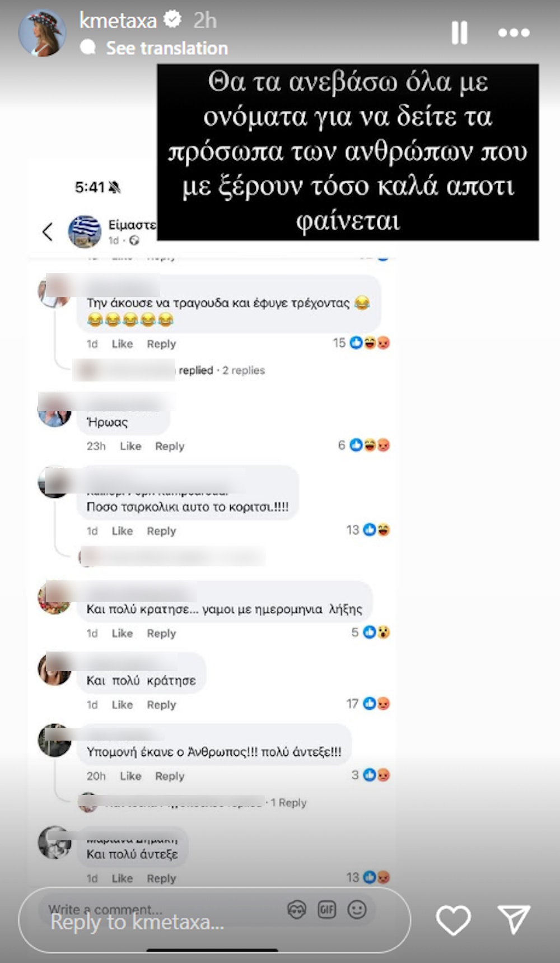Reply to the Ποσο τσιρκολικι comment
This screenshot has width=560, height=963.
point(161,531)
